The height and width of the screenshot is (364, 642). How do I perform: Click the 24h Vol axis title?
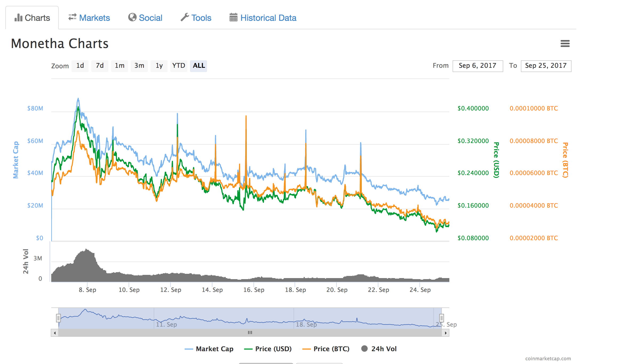[26, 262]
